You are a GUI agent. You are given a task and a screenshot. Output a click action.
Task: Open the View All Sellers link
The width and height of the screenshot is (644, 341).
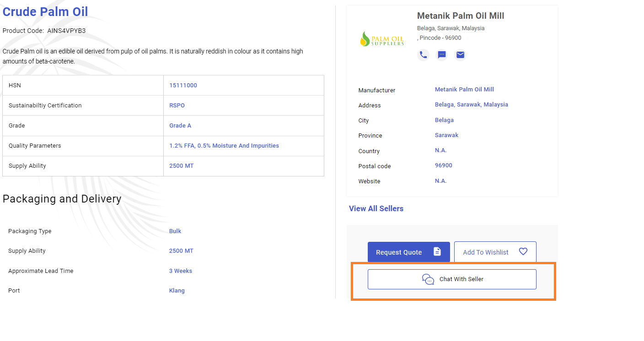point(376,208)
